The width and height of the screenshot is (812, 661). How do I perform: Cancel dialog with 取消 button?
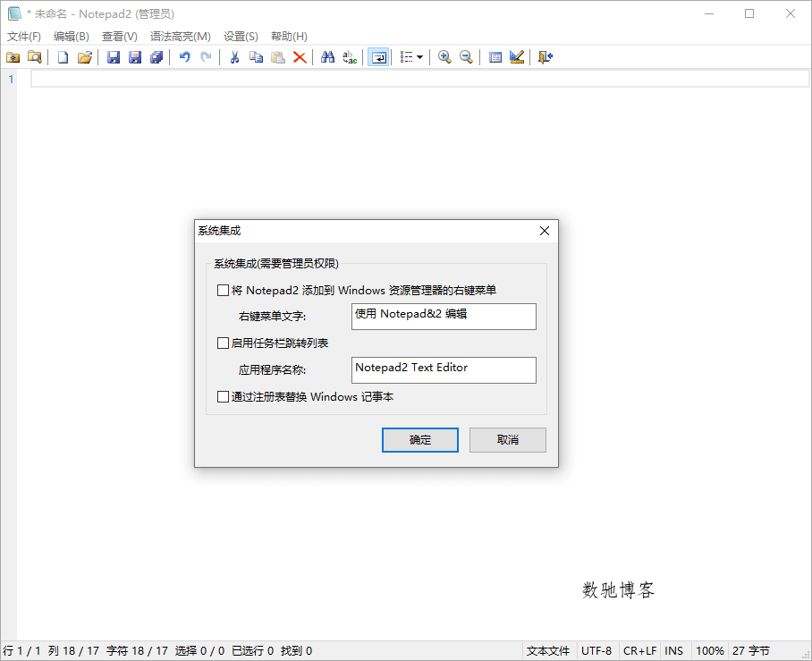coord(508,440)
